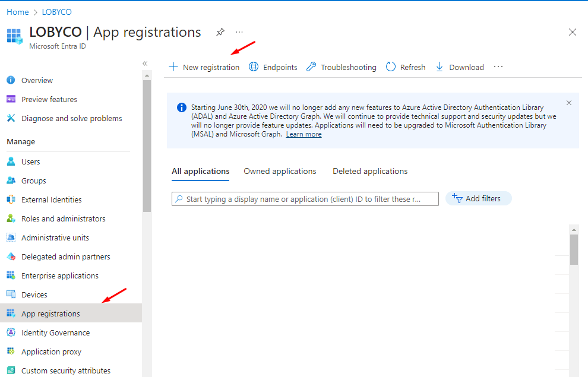Click the App registrations grid icon

pos(11,313)
